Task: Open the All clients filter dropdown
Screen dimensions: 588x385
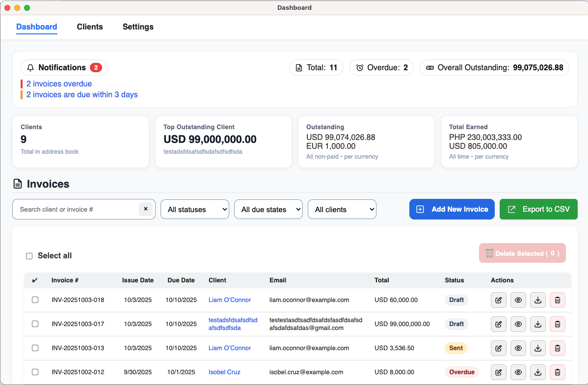Action: (x=342, y=209)
